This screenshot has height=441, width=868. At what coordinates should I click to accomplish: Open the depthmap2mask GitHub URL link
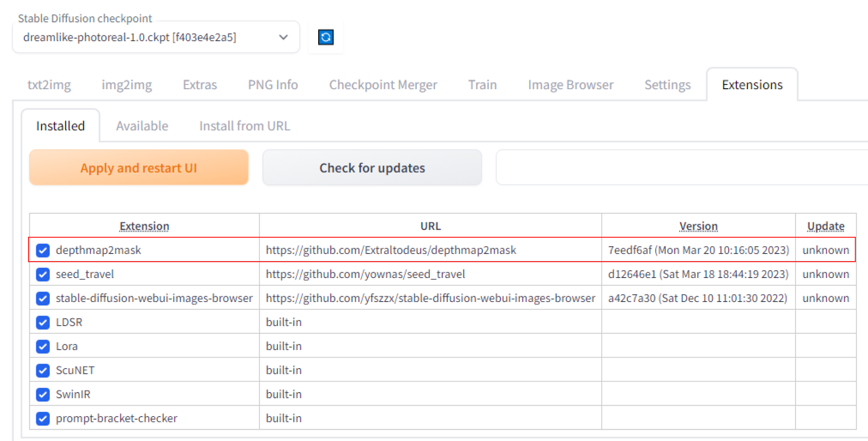(391, 250)
